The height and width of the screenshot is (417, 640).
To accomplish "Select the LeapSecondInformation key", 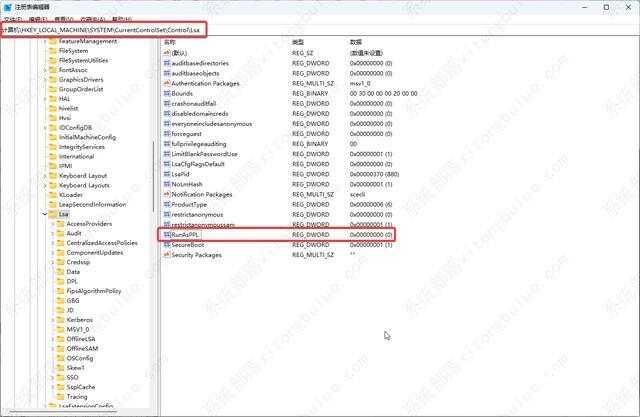I will (93, 204).
